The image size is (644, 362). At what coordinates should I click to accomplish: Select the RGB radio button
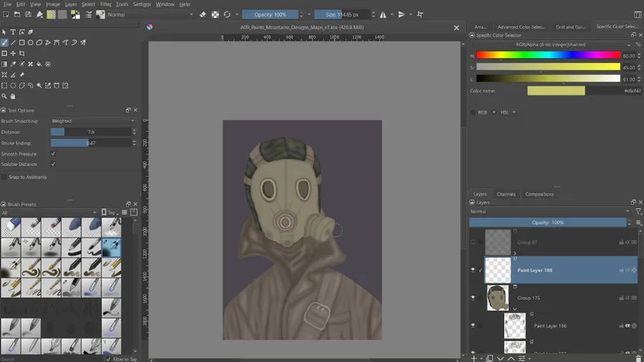pyautogui.click(x=473, y=112)
